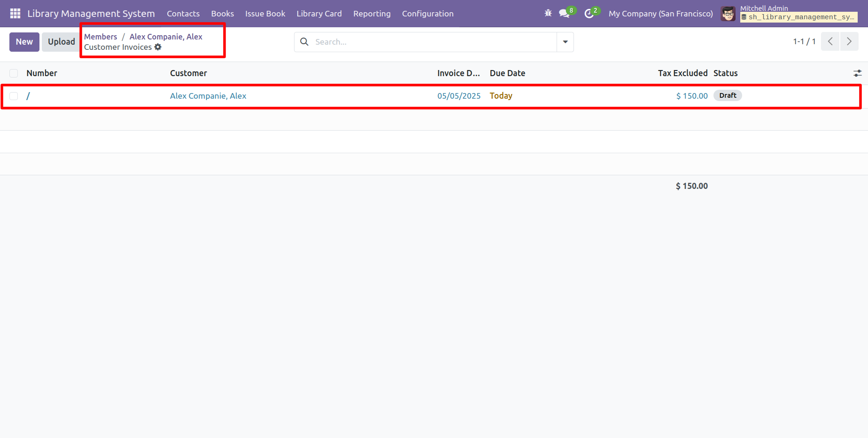Screen dimensions: 868x438
Task: Open the apps grid home menu
Action: point(15,14)
